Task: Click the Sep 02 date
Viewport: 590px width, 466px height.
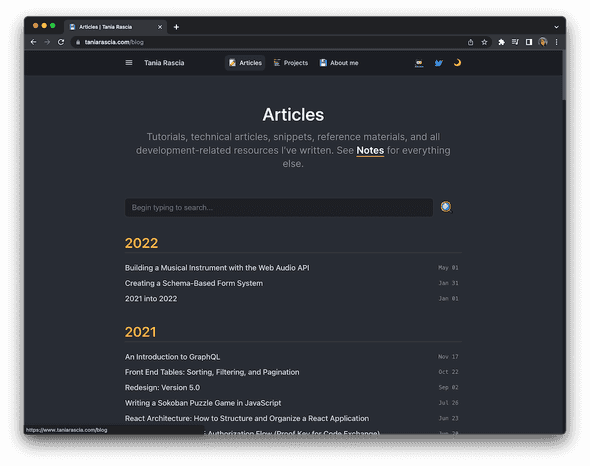Action: pos(448,387)
